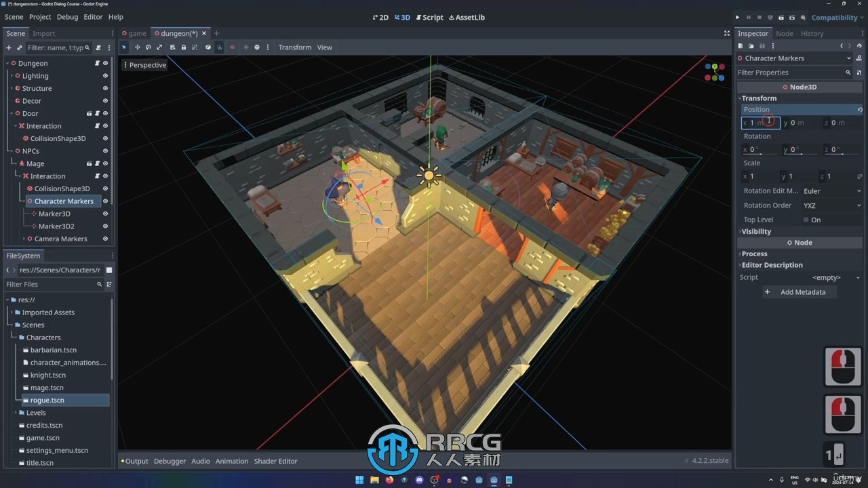Expand the Levels folder
Viewport: 868px width, 488px height.
point(16,413)
